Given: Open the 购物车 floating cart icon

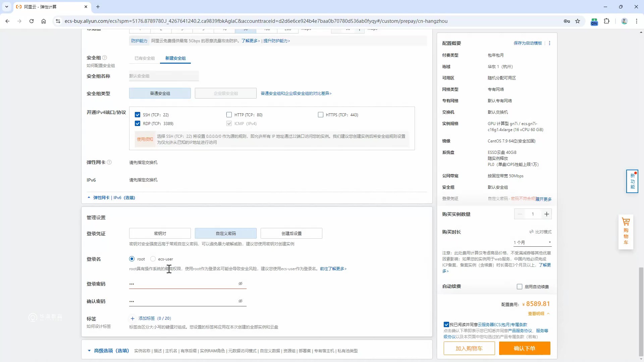Looking at the screenshot, I should (626, 232).
